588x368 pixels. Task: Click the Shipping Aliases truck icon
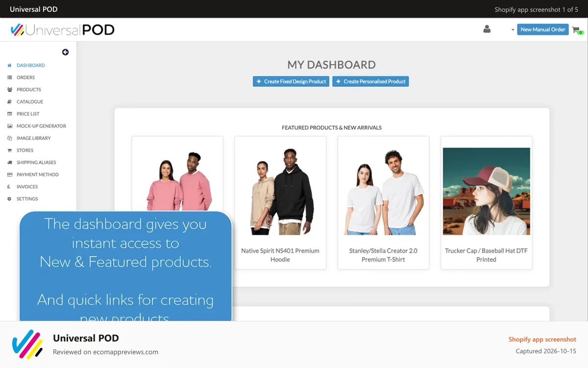click(x=9, y=162)
